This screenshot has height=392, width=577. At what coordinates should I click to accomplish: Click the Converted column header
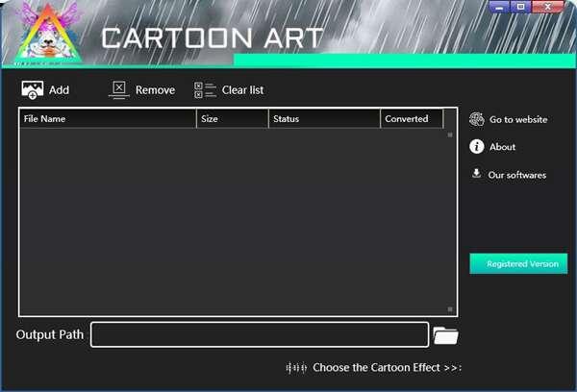coord(412,119)
